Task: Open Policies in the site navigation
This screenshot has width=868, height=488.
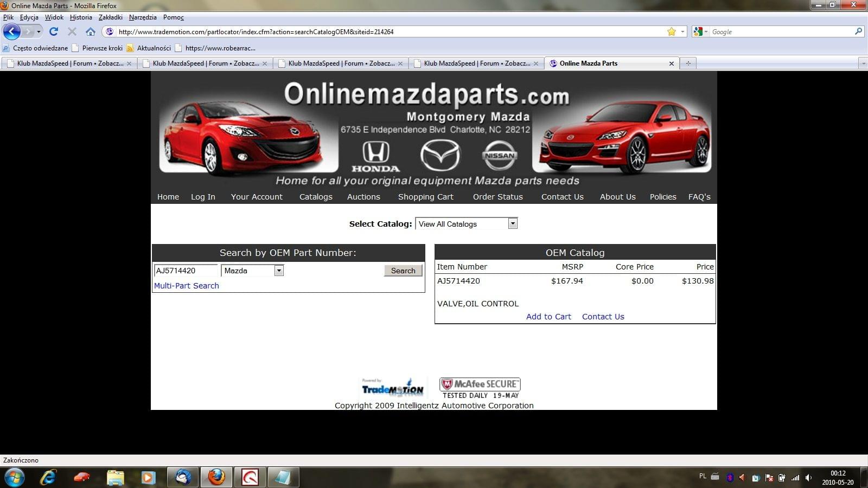Action: (663, 197)
